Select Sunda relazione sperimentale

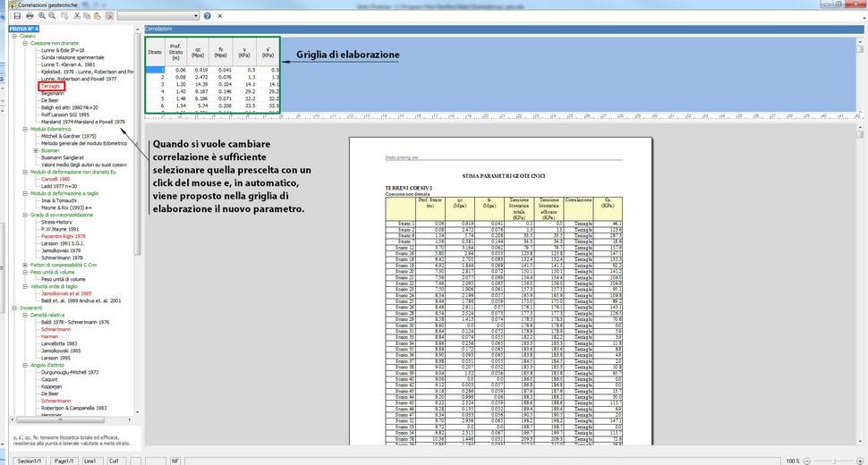[72, 57]
